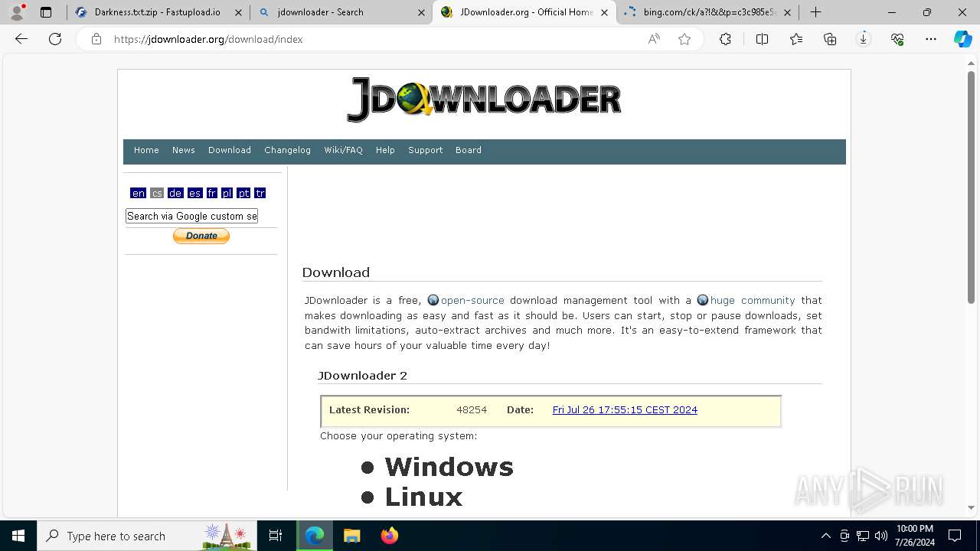Open Extensions puzzle icon
The width and height of the screenshot is (980, 551).
[725, 39]
